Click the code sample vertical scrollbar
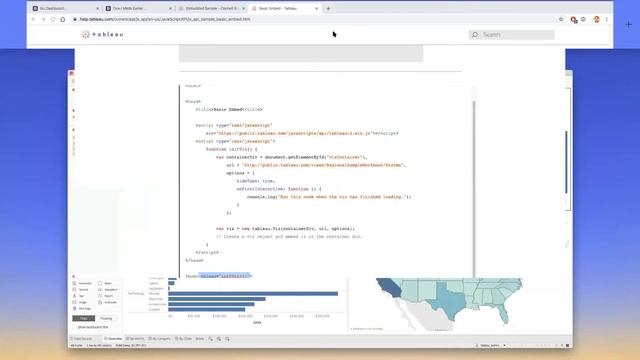 point(473,188)
